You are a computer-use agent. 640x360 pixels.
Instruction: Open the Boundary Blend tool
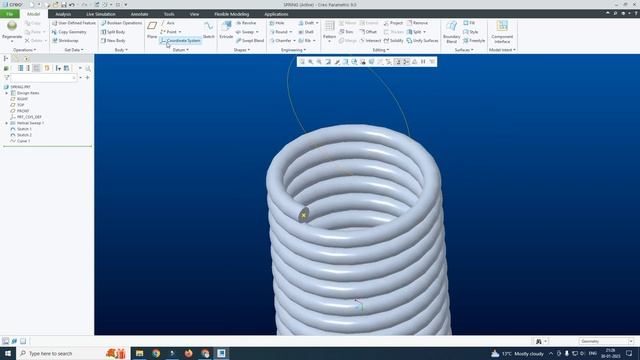(x=451, y=32)
